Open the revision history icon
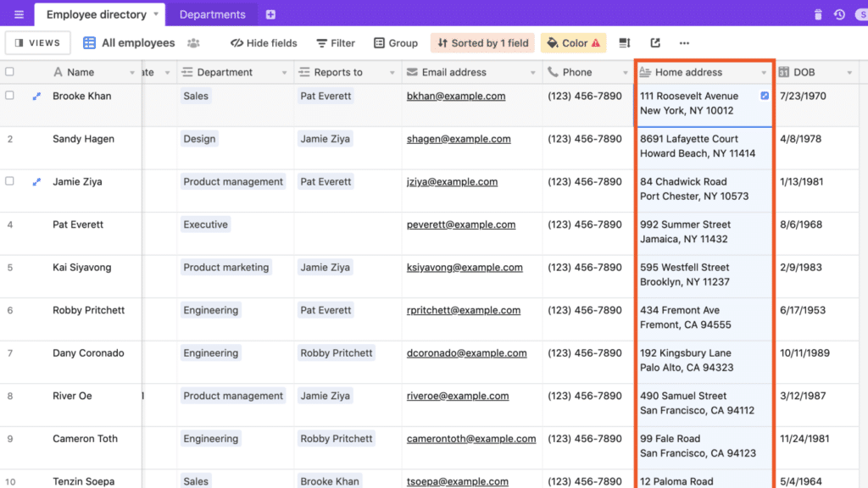This screenshot has width=868, height=488. pos(839,14)
